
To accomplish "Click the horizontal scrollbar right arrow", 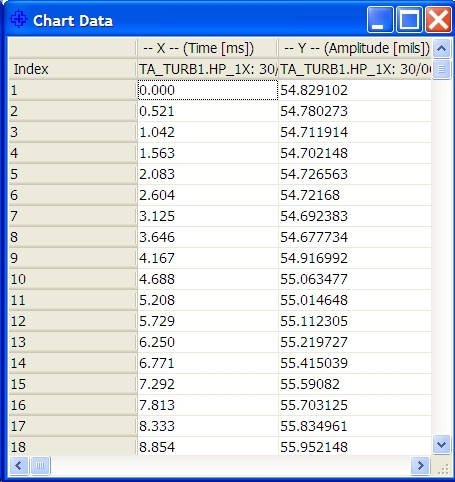I will coord(421,465).
